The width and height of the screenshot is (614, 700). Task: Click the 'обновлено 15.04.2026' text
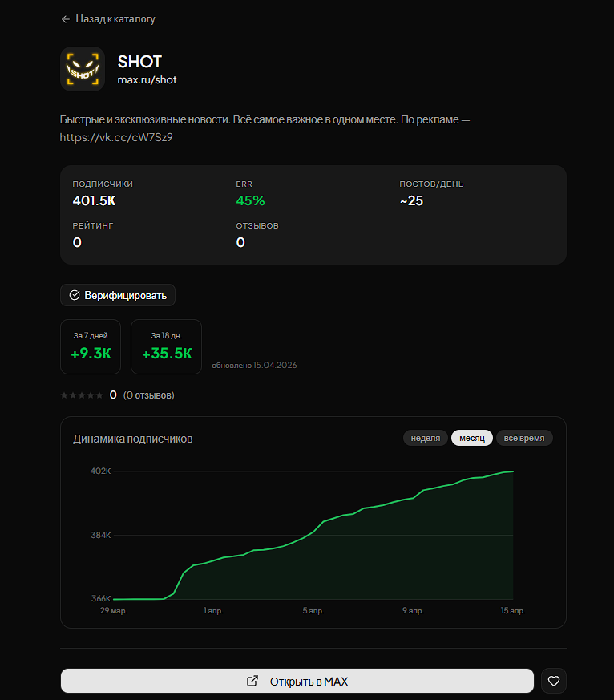pyautogui.click(x=254, y=365)
